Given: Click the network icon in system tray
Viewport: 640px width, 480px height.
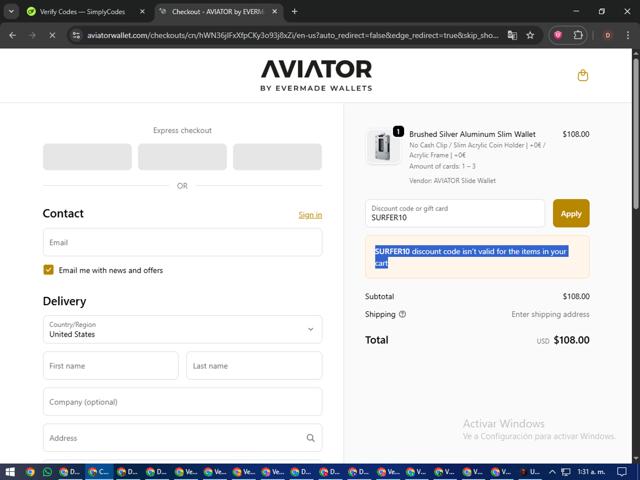Looking at the screenshot, I should coord(566,472).
